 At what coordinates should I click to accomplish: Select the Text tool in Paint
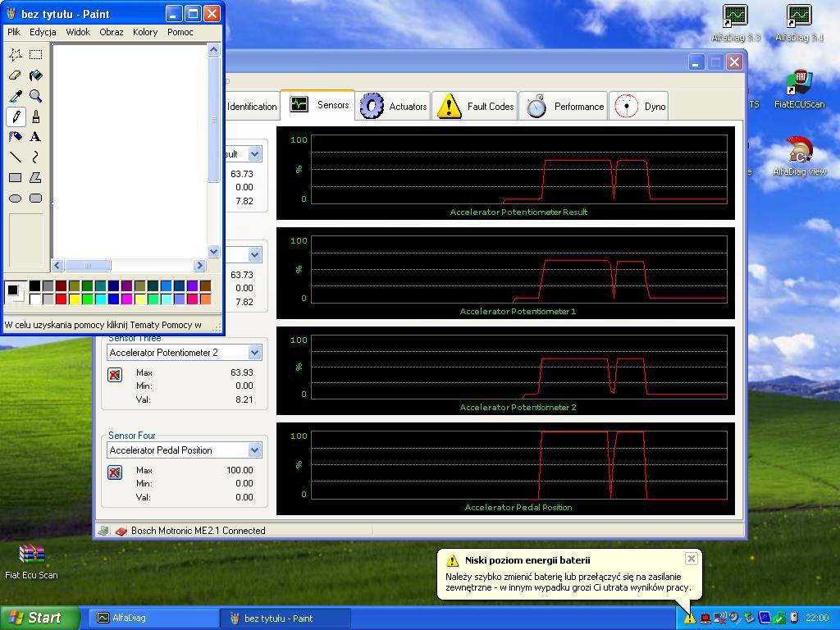tap(36, 137)
